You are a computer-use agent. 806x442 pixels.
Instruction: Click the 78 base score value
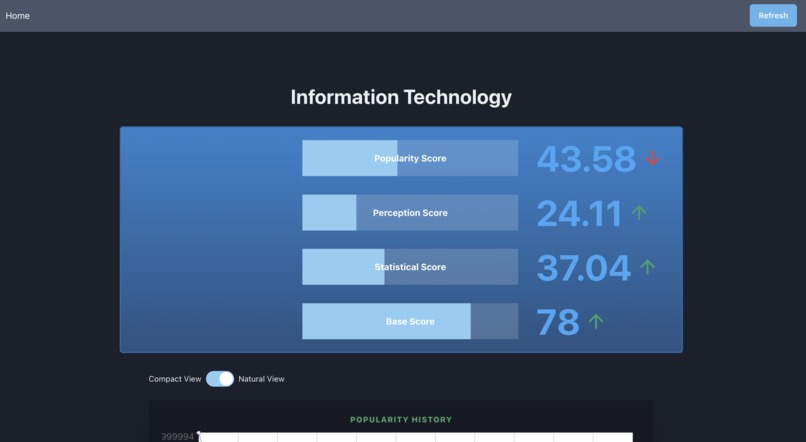(558, 322)
